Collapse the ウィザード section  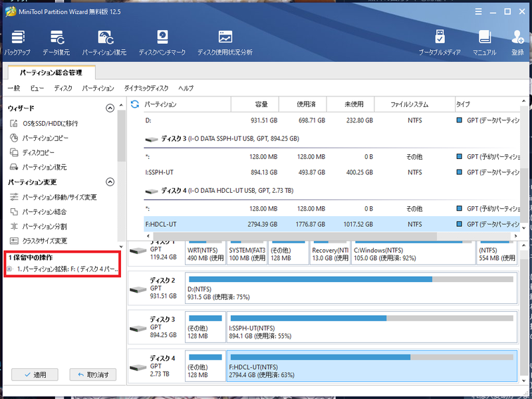pyautogui.click(x=110, y=108)
